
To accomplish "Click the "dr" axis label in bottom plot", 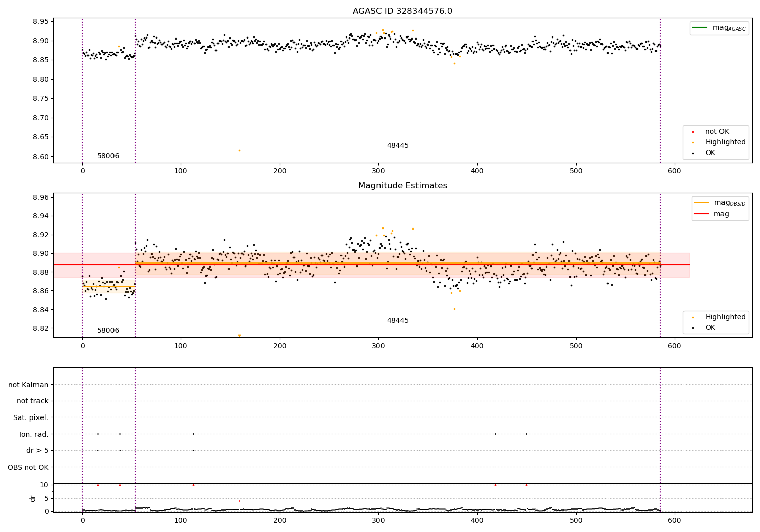I will click(x=33, y=498).
